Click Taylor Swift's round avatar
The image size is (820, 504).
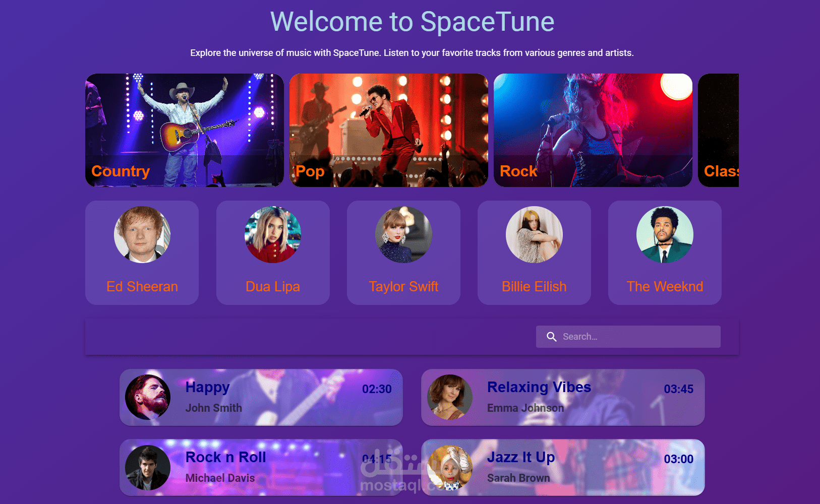(403, 234)
